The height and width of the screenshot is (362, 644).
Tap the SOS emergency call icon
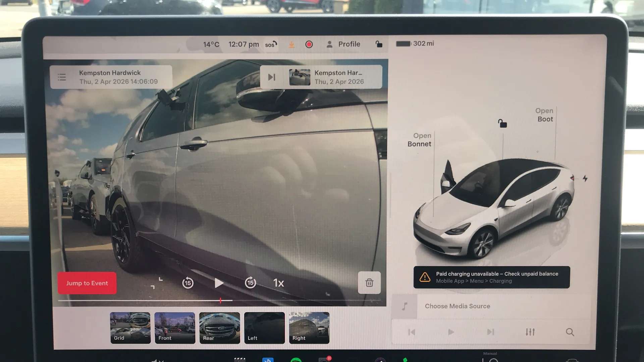[x=270, y=44]
